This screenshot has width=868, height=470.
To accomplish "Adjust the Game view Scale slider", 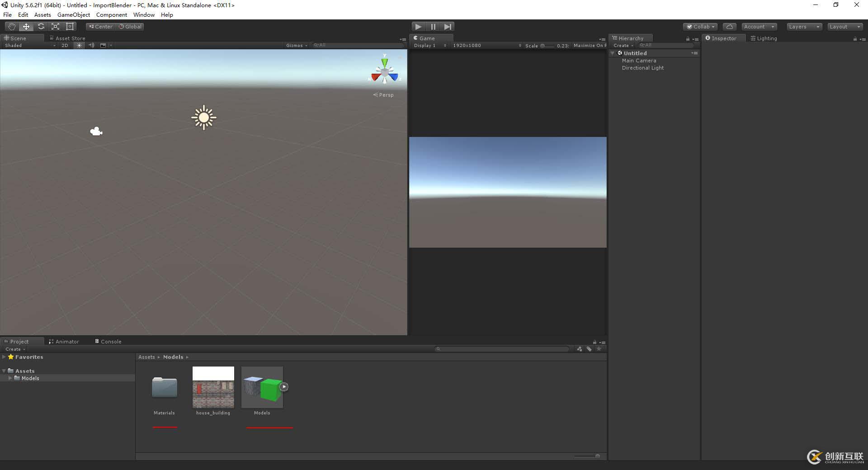I will (x=546, y=46).
